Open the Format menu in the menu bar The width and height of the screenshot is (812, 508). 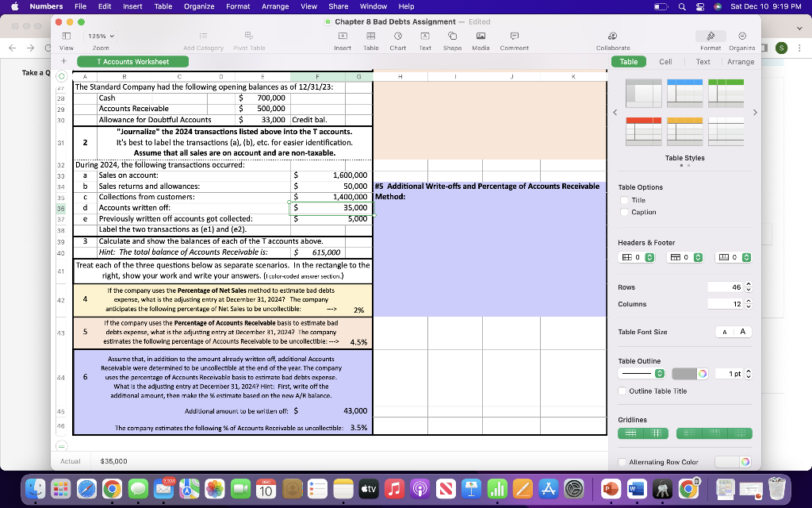[238, 6]
